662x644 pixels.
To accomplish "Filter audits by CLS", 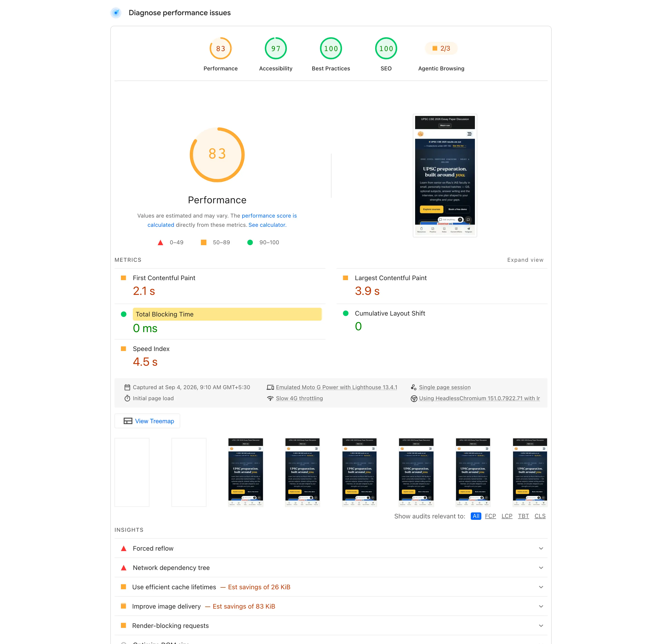I will click(x=540, y=516).
